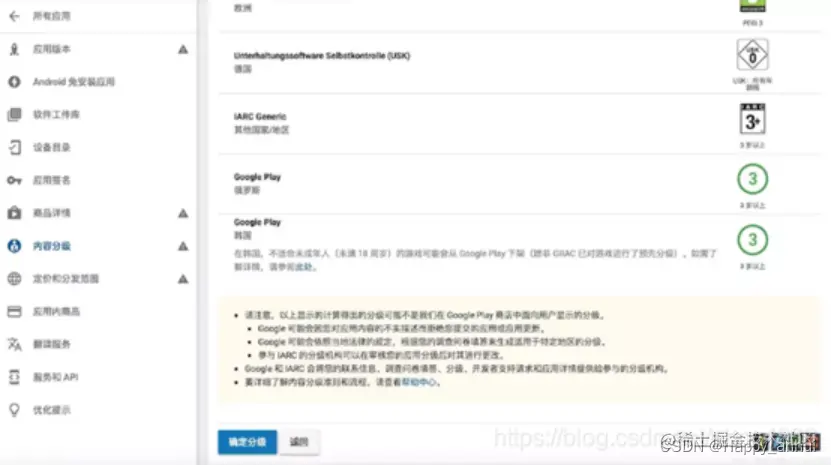Click the warning triangle next to 应用版本

pyautogui.click(x=183, y=49)
